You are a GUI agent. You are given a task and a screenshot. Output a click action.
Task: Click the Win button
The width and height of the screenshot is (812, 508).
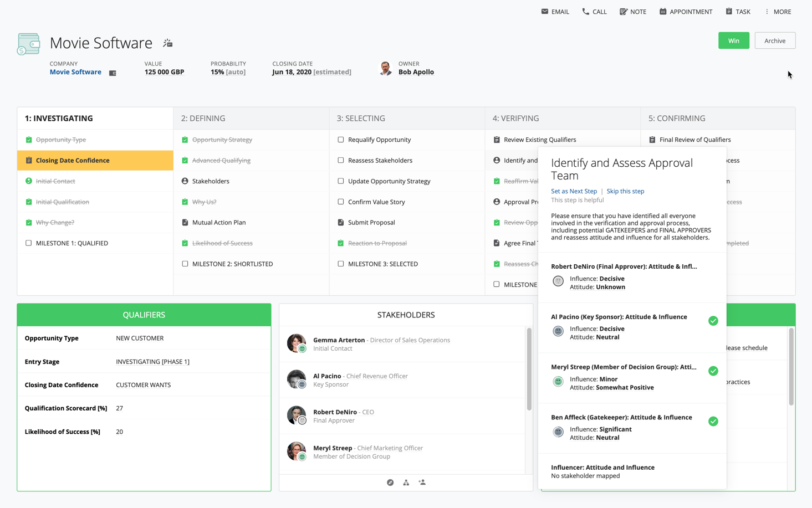733,40
